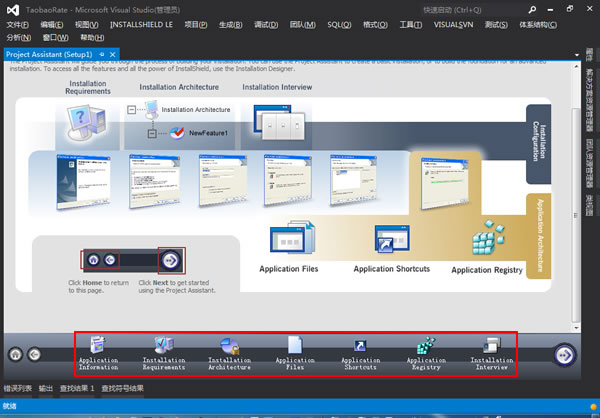600x418 pixels.
Task: Open the 项目(P) menu
Action: (x=196, y=25)
